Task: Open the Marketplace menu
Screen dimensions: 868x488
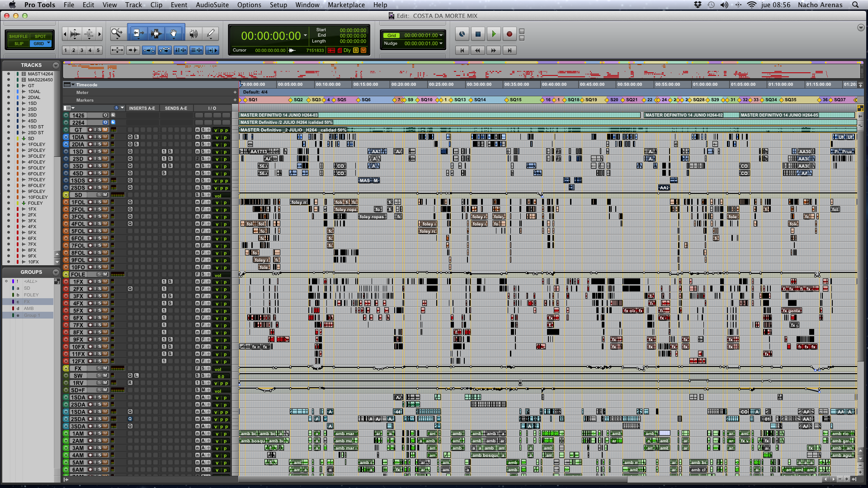Action: click(346, 5)
